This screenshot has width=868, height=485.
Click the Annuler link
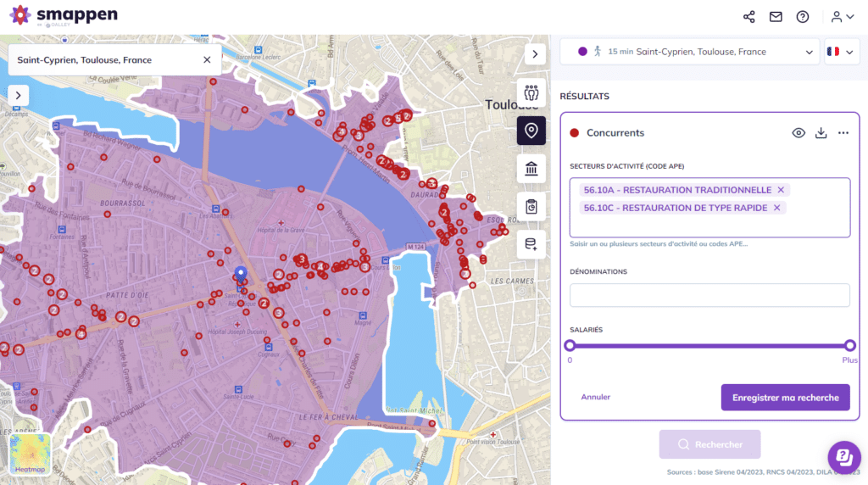(595, 397)
